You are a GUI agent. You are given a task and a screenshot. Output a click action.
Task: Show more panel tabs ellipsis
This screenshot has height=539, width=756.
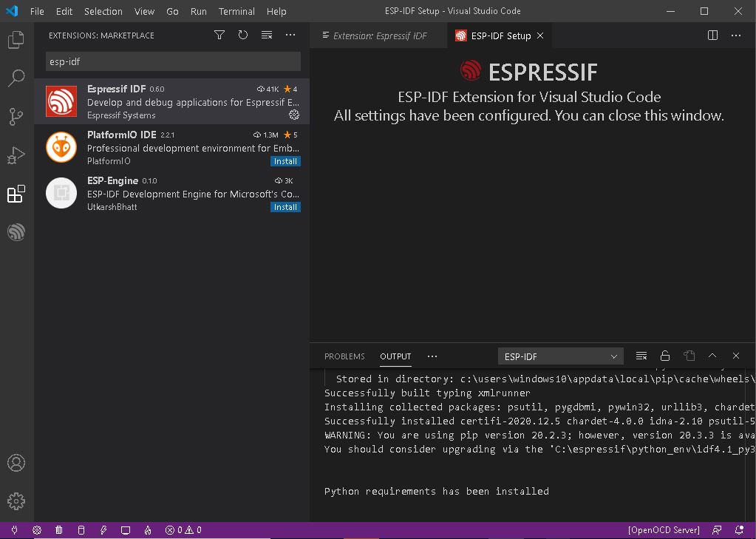(x=432, y=356)
